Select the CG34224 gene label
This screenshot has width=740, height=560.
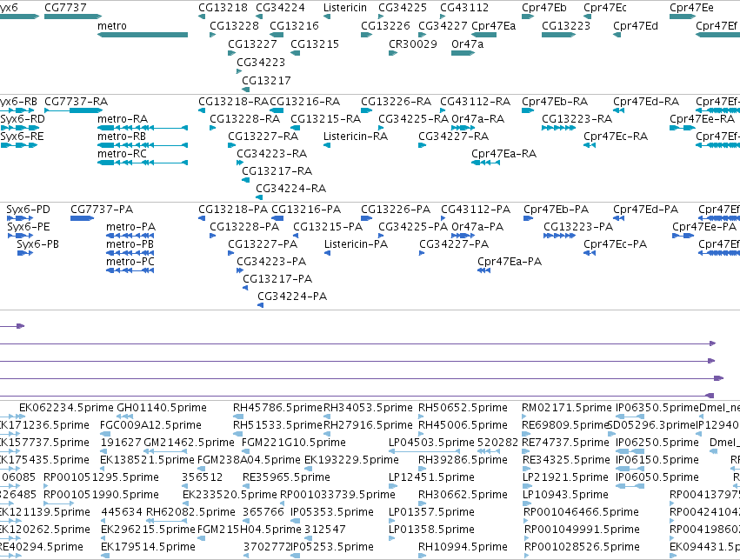pyautogui.click(x=280, y=8)
